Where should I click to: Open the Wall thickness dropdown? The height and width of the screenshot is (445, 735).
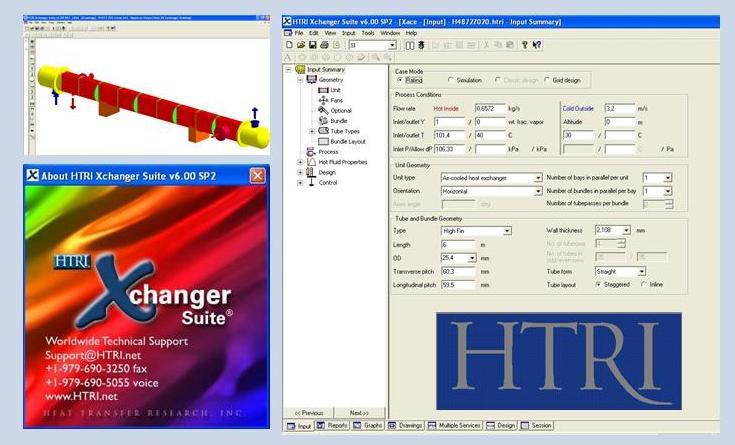626,231
